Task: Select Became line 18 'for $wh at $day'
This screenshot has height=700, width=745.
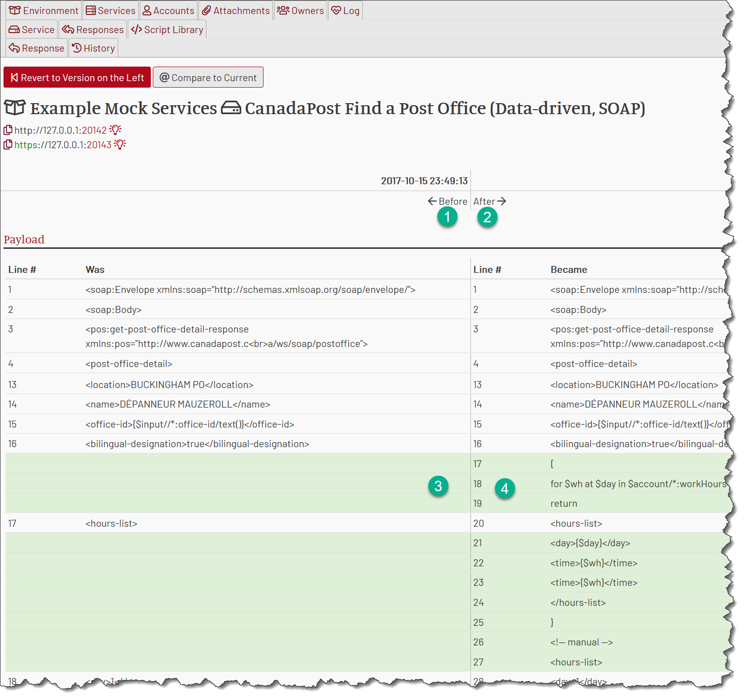Action: (638, 484)
